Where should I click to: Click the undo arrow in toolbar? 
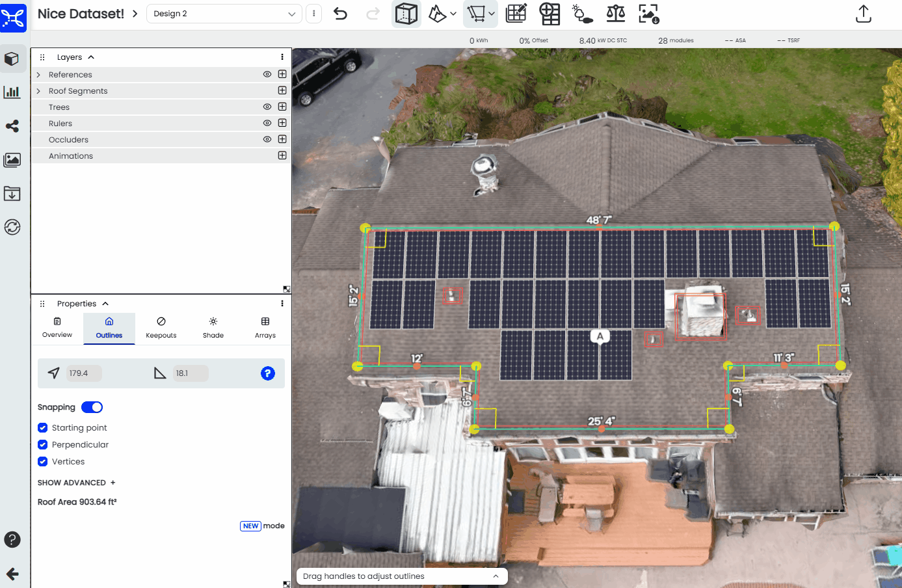pos(340,14)
